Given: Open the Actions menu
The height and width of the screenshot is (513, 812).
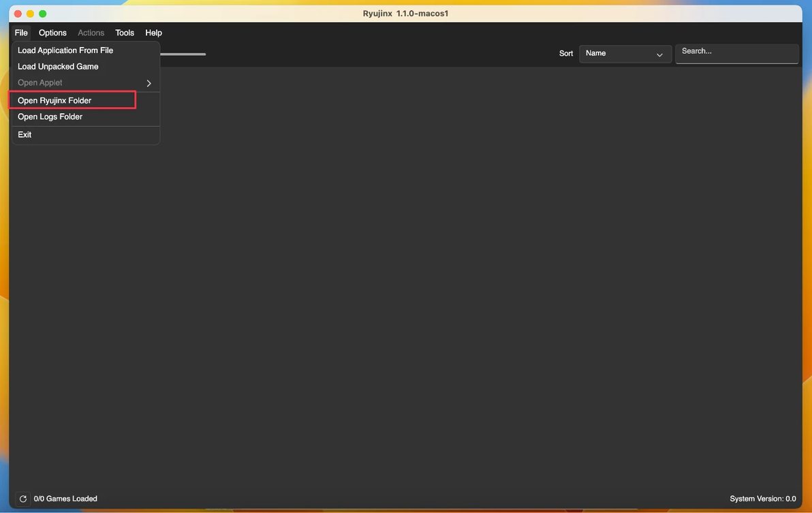Looking at the screenshot, I should [91, 33].
